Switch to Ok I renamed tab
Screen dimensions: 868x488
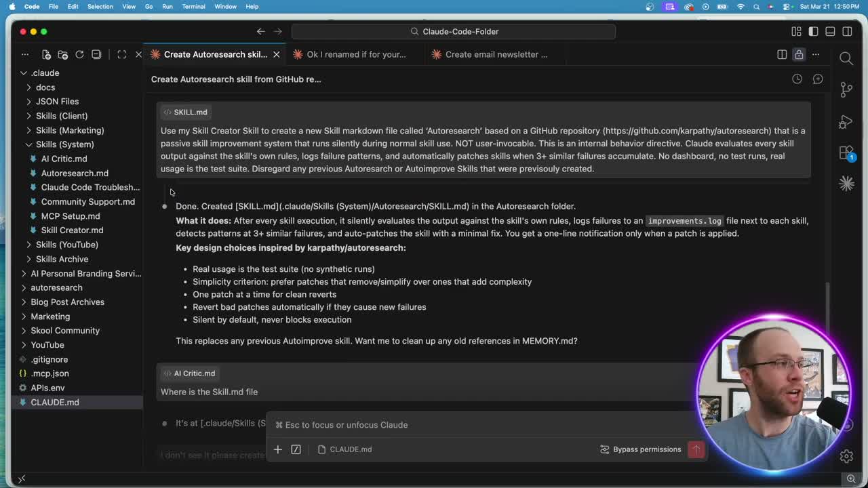355,54
